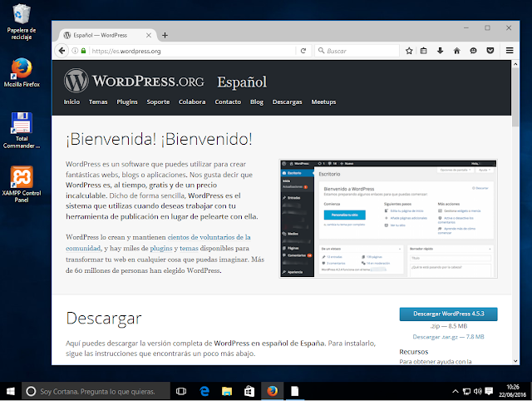Click the taskbar clock 10:26
This screenshot has width=532, height=401.
(x=512, y=391)
